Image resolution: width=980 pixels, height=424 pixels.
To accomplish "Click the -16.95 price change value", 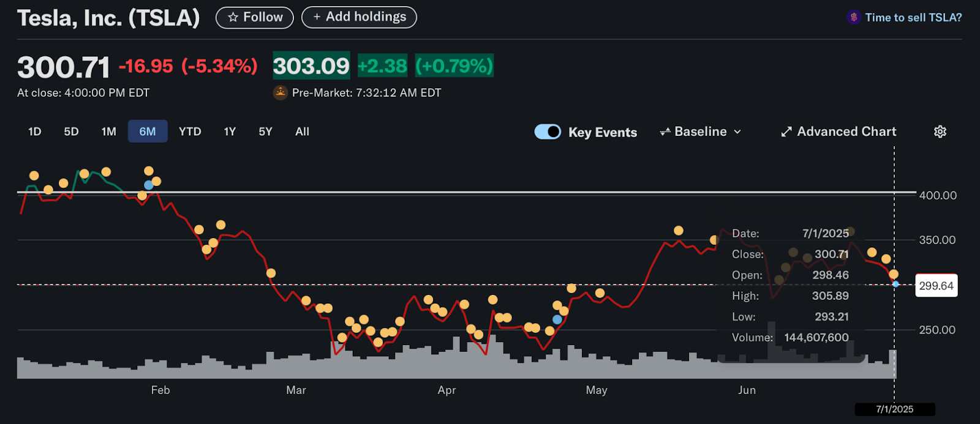I will point(146,66).
